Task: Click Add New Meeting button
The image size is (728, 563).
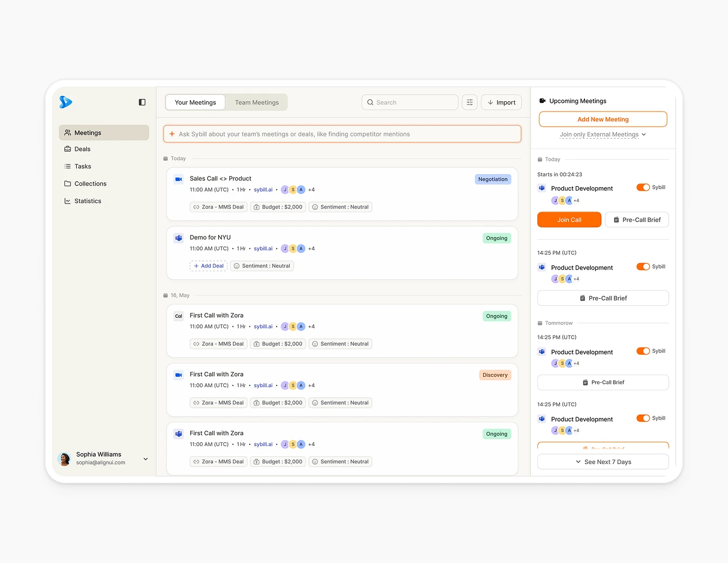Action: coord(603,119)
